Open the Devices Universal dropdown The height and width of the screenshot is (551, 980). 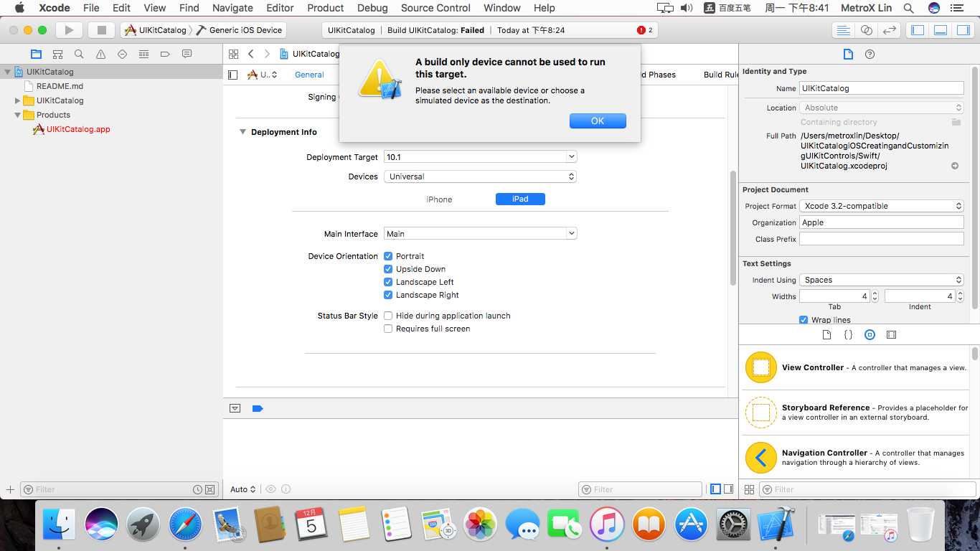480,176
